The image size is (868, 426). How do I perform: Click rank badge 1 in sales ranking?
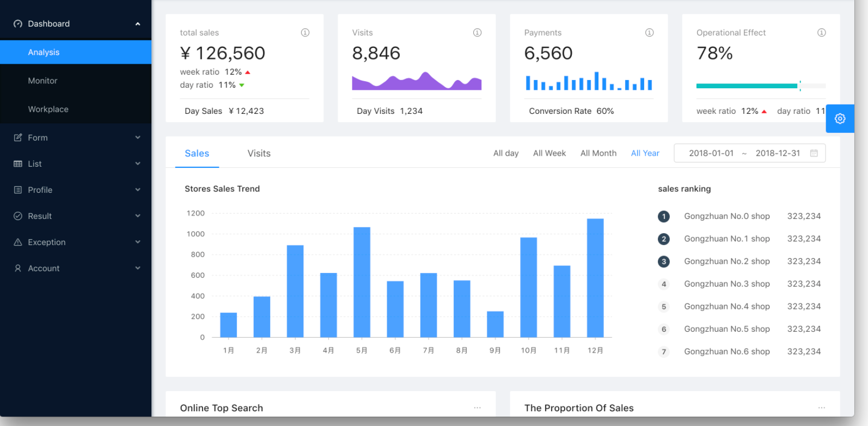click(x=664, y=217)
